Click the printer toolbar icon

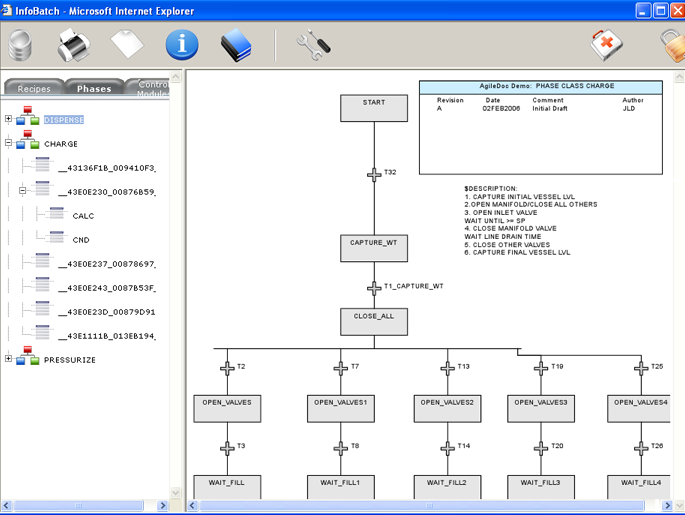point(74,45)
